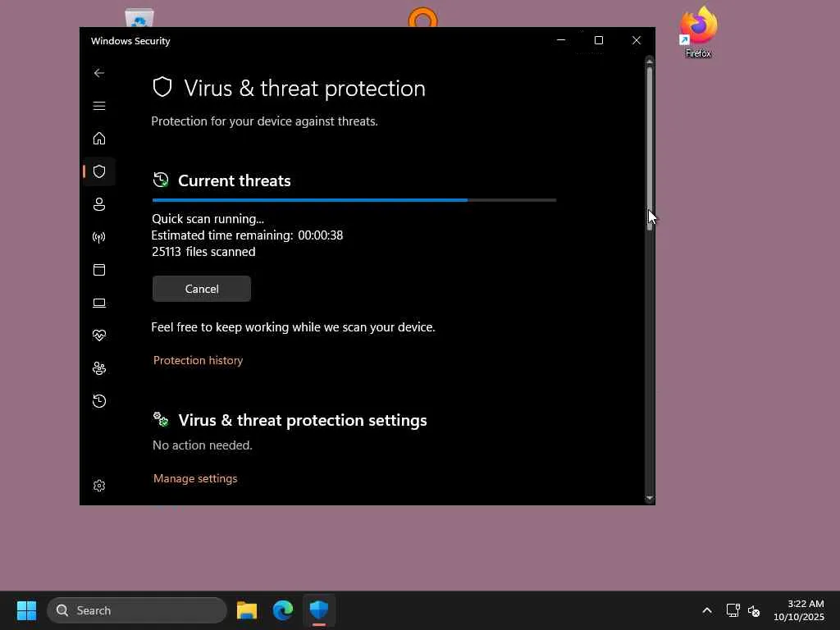Click the vertical scrollbar thumb
Screen dimensions: 840x630
click(x=650, y=148)
